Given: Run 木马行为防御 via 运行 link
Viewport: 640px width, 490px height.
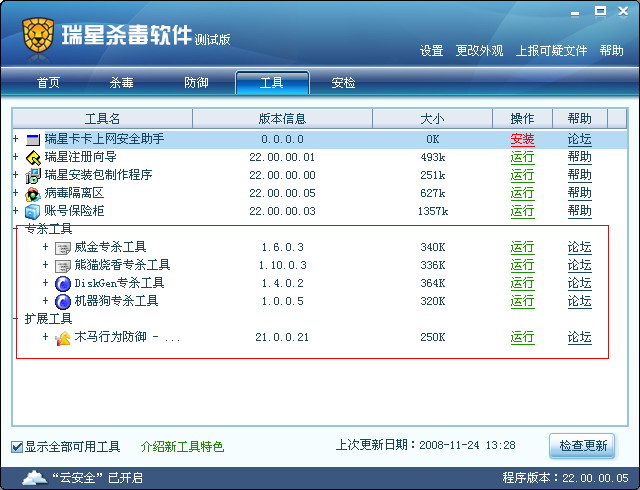Looking at the screenshot, I should [522, 337].
